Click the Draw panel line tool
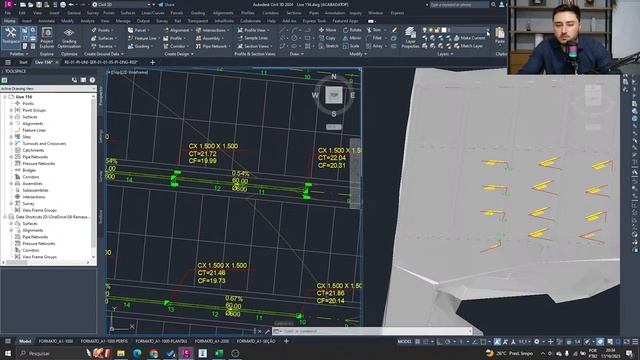Viewport: 640px width, 360px height. [282, 30]
